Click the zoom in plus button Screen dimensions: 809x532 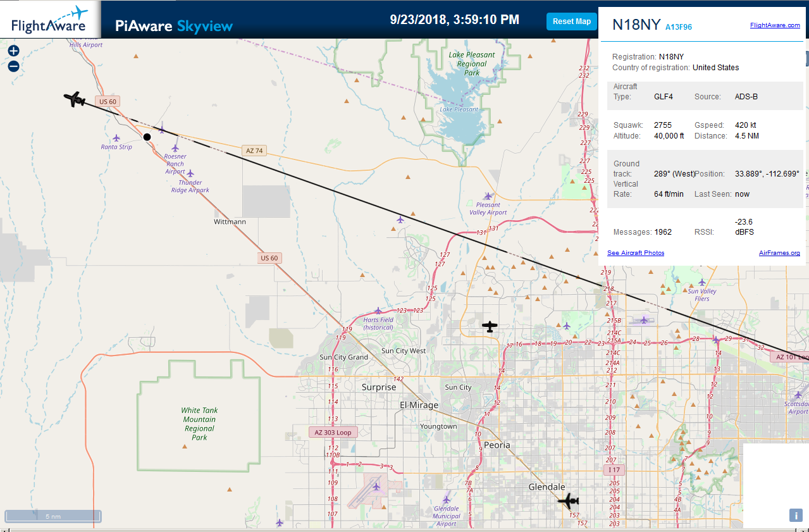pyautogui.click(x=13, y=51)
